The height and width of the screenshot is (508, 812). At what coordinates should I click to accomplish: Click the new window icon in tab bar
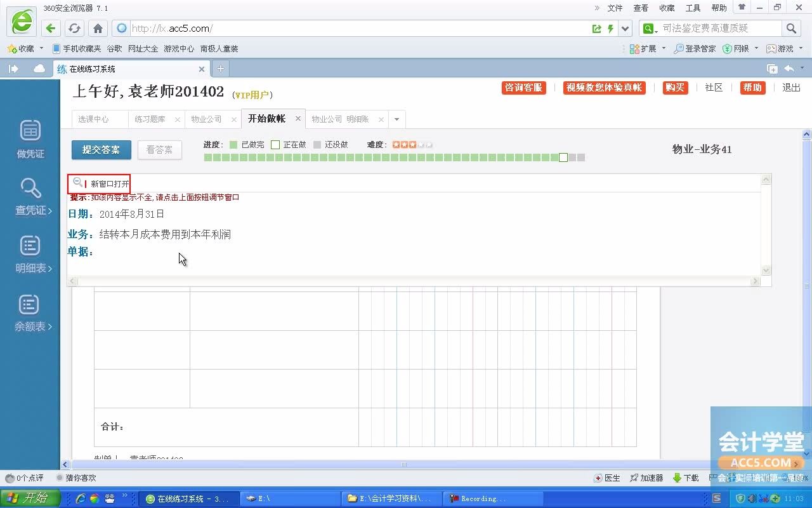coord(772,69)
